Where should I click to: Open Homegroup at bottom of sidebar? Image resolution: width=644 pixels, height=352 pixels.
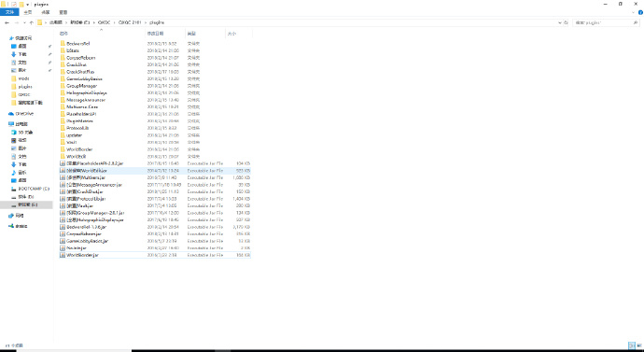click(x=18, y=226)
